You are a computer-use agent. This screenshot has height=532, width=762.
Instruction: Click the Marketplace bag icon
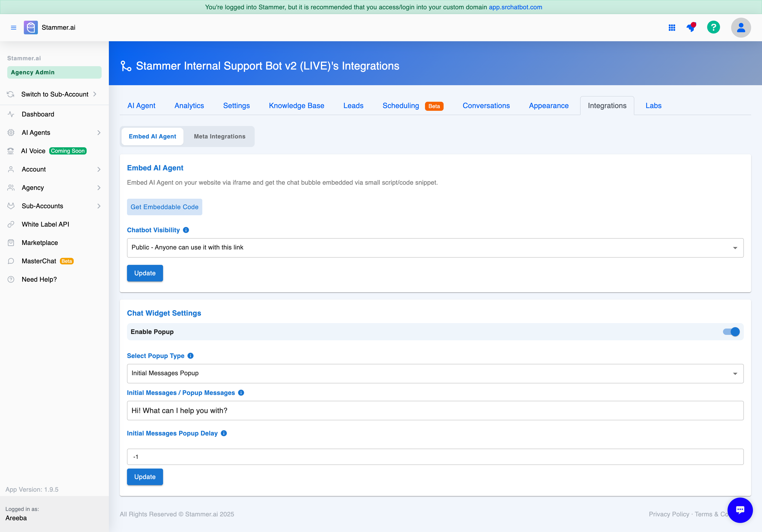coord(11,243)
